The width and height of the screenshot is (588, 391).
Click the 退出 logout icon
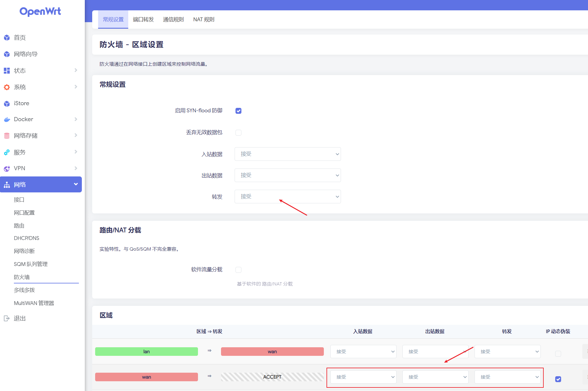7,318
